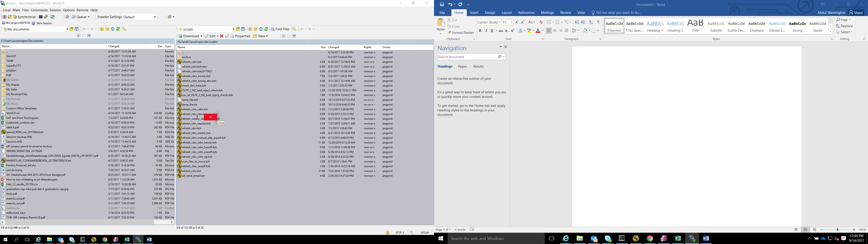Go to local home directory icon
The image size is (868, 244).
coord(113,29)
